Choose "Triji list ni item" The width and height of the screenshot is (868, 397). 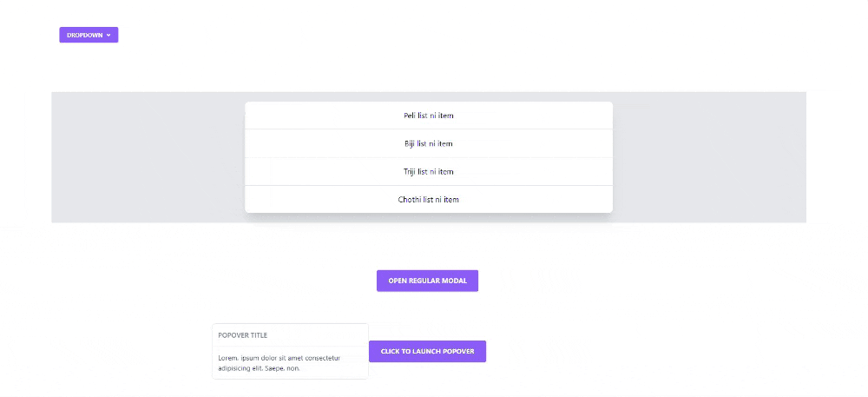[x=429, y=172]
